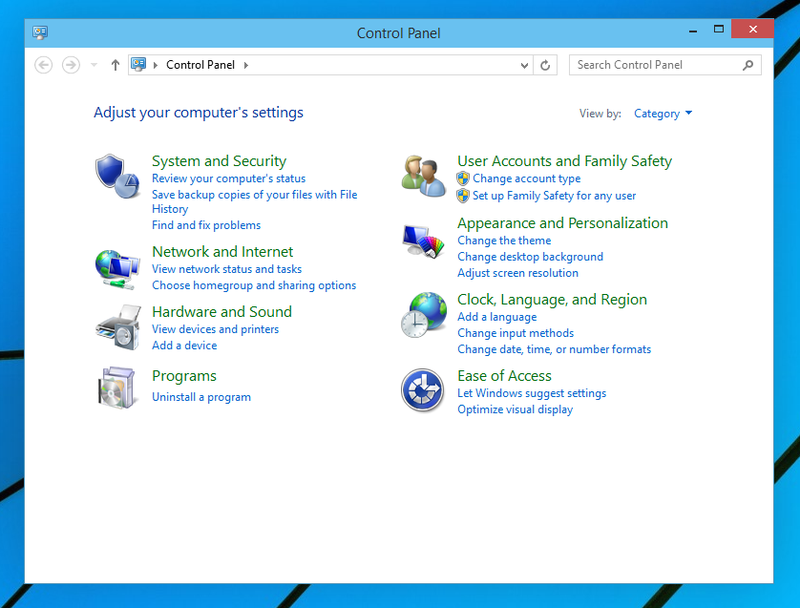Refresh the Control Panel view
This screenshot has width=800, height=608.
[x=545, y=65]
